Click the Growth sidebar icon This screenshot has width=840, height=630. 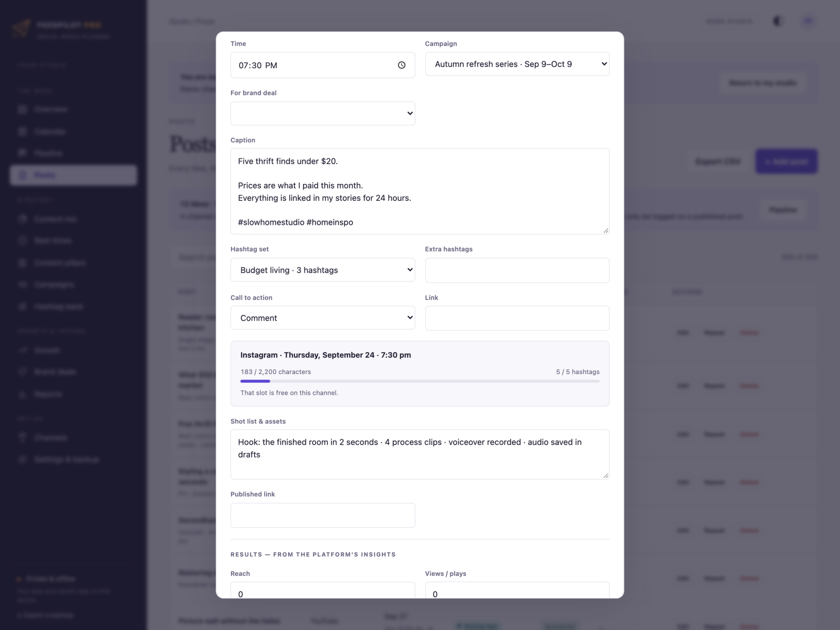(22, 350)
